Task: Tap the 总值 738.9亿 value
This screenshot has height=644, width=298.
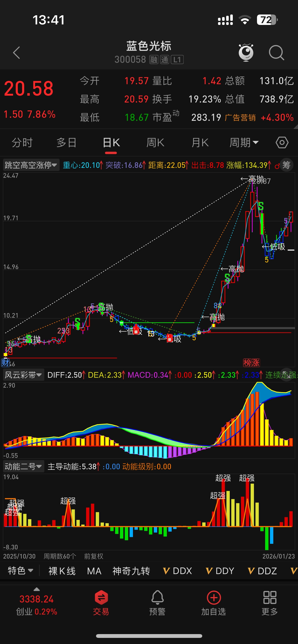Action: [x=277, y=99]
